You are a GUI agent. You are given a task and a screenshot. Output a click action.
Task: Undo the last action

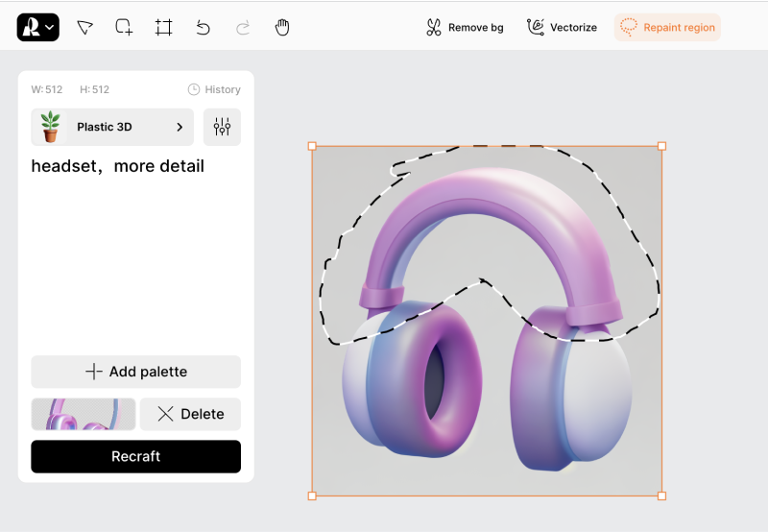(x=203, y=27)
